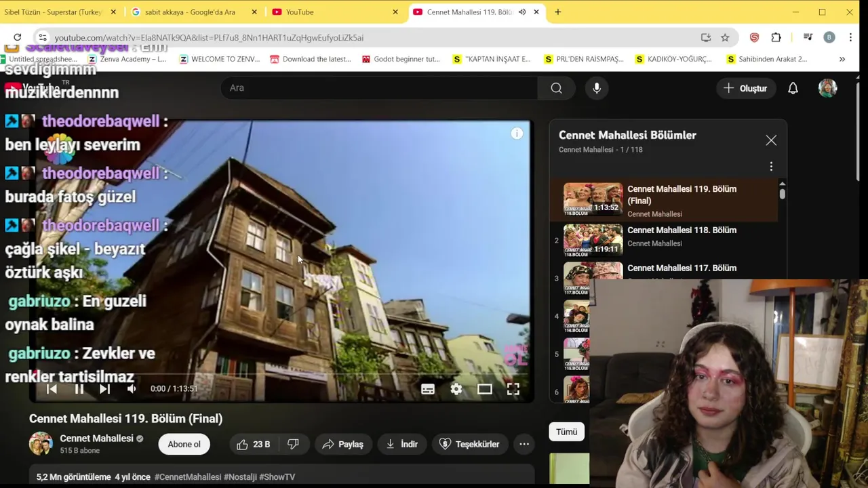The width and height of the screenshot is (868, 488).
Task: Close the Cennet Mahallesi 119 tab
Action: point(536,12)
